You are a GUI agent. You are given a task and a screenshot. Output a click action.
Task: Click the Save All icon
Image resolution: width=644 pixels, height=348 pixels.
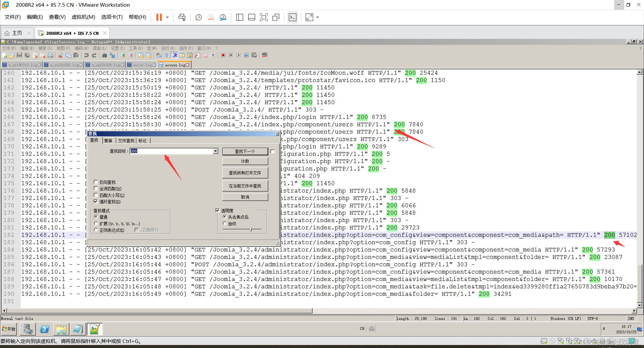pyautogui.click(x=27, y=55)
